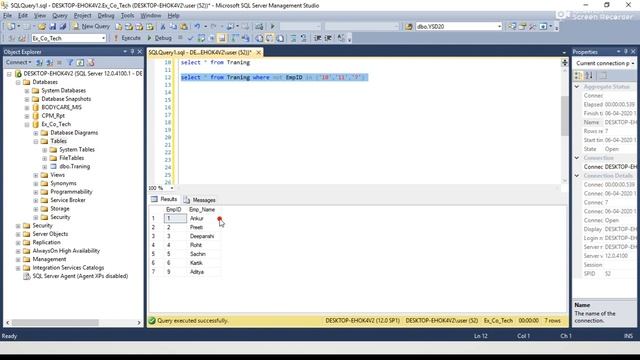Click the Object Explorer filter icon
The width and height of the screenshot is (640, 360).
(70, 62)
